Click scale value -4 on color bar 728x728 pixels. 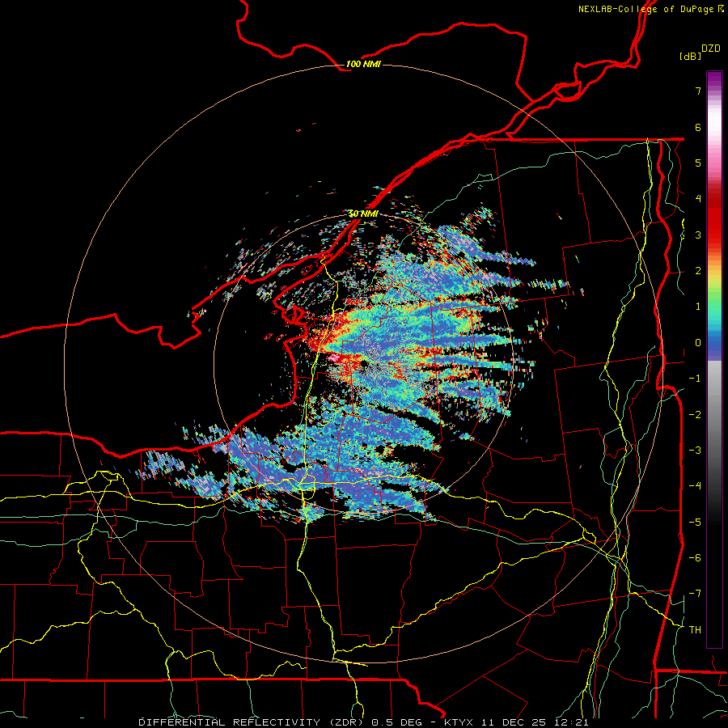coord(695,486)
